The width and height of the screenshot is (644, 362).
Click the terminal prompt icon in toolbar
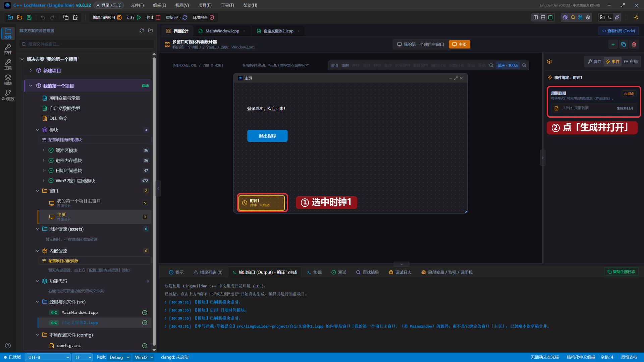pyautogui.click(x=609, y=17)
